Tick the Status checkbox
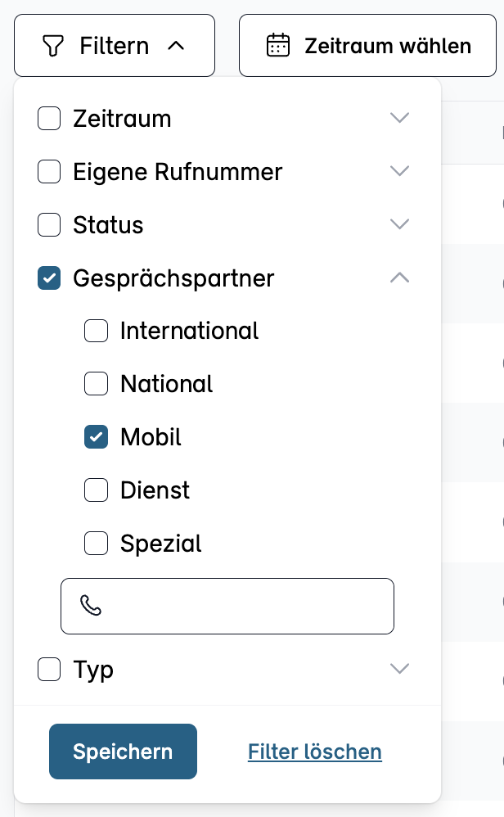This screenshot has width=504, height=817. [x=49, y=225]
